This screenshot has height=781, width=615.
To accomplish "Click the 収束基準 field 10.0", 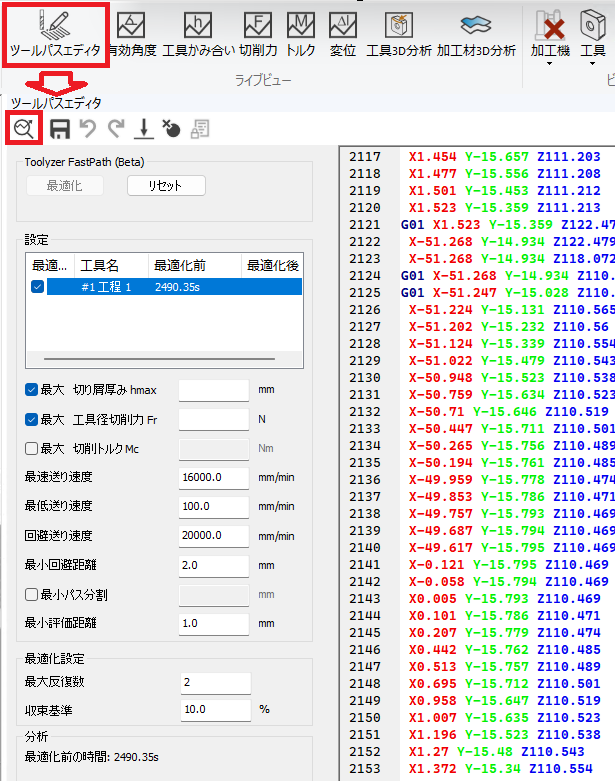I will [x=216, y=709].
